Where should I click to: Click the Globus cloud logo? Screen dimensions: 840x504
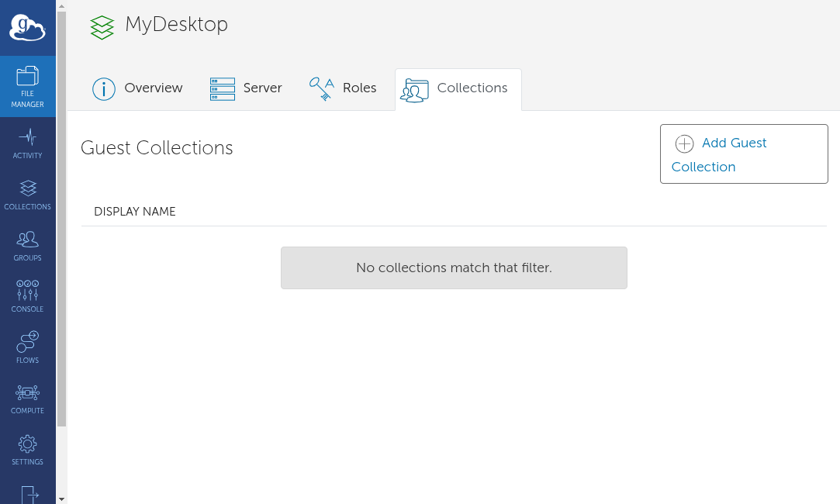[x=27, y=28]
